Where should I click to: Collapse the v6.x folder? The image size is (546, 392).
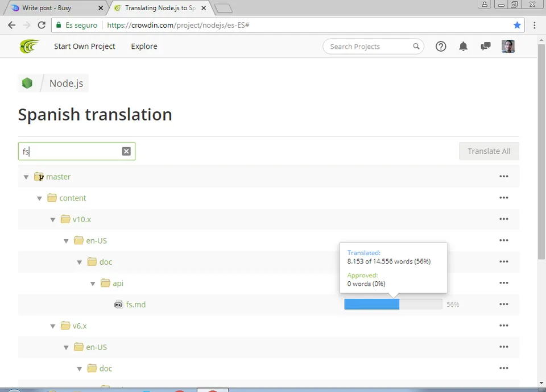coord(53,326)
